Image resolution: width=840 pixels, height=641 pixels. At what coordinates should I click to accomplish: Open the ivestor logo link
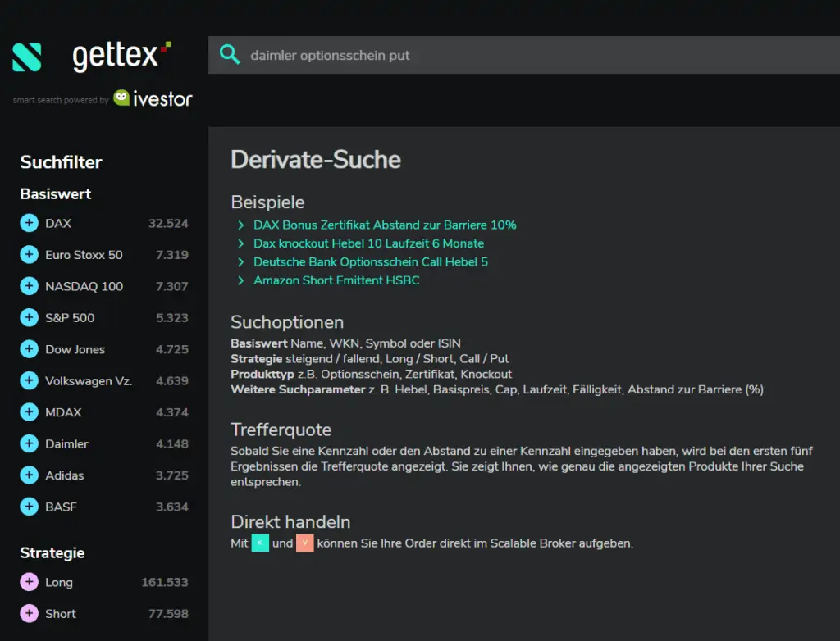(153, 98)
